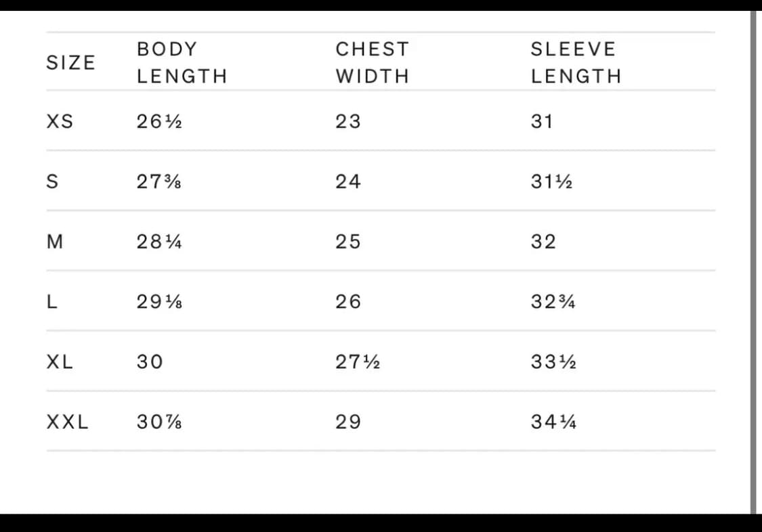The image size is (762, 532).
Task: Select the S size row label
Action: (x=52, y=182)
